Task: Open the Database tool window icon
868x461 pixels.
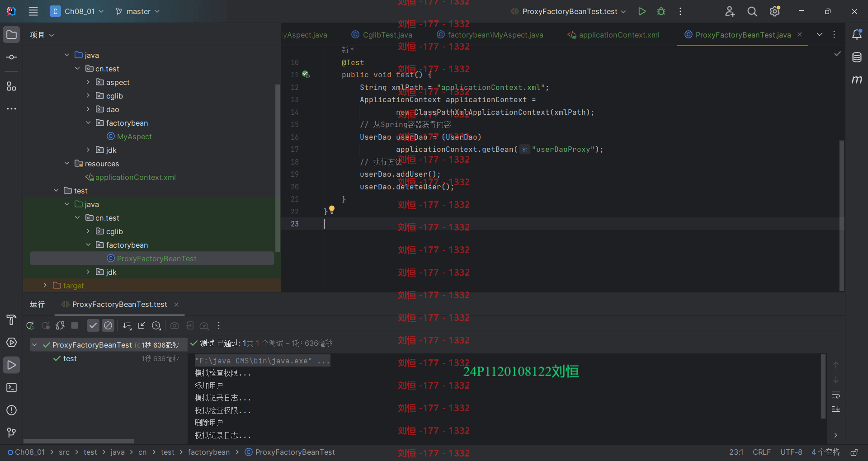Action: coord(857,57)
